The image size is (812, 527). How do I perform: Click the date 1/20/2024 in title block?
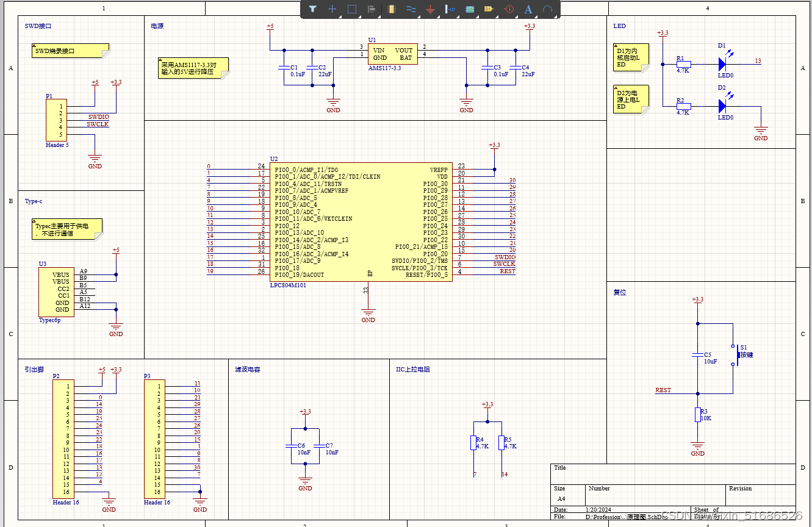[x=598, y=509]
